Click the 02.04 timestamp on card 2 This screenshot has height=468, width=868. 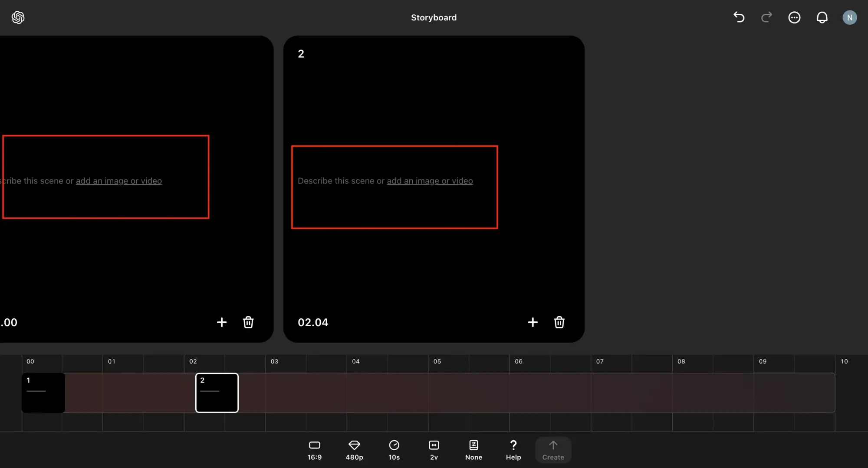(313, 322)
